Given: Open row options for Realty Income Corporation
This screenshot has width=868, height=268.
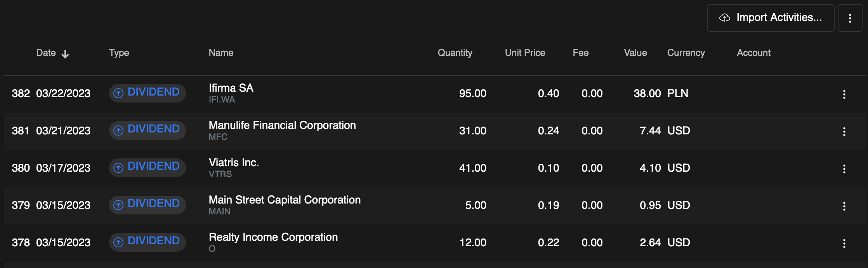Looking at the screenshot, I should pyautogui.click(x=844, y=244).
